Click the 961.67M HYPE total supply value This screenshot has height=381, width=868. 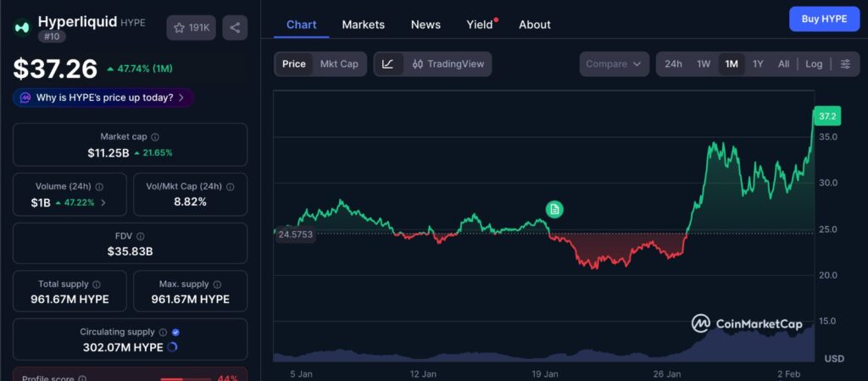(70, 300)
